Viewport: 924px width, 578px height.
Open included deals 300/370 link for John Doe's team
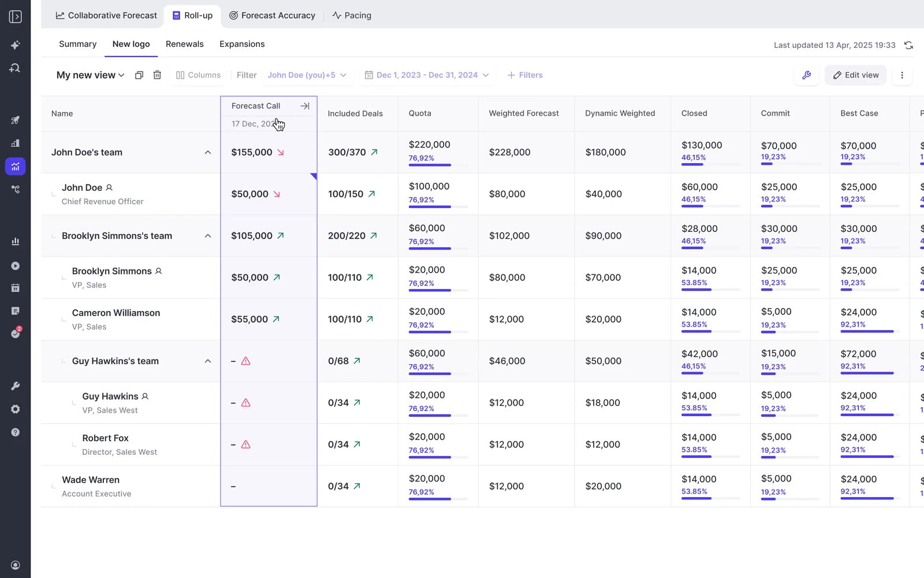tap(353, 153)
